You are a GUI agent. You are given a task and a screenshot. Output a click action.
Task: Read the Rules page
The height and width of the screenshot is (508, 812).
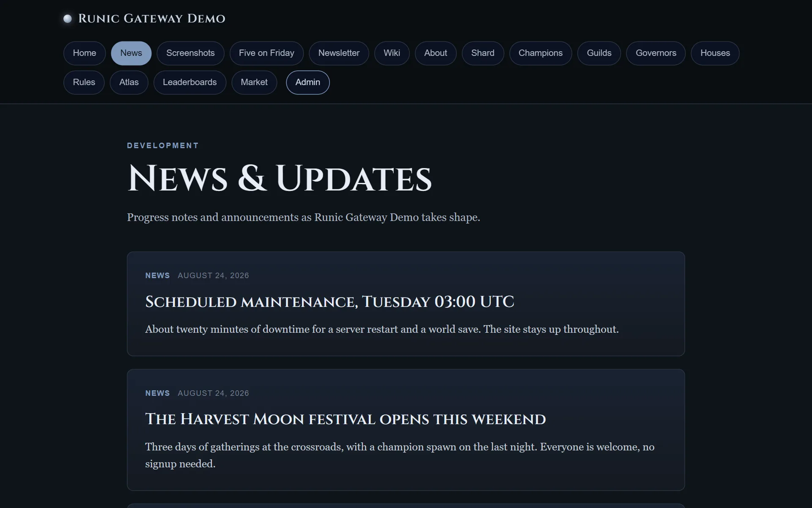[x=84, y=83]
